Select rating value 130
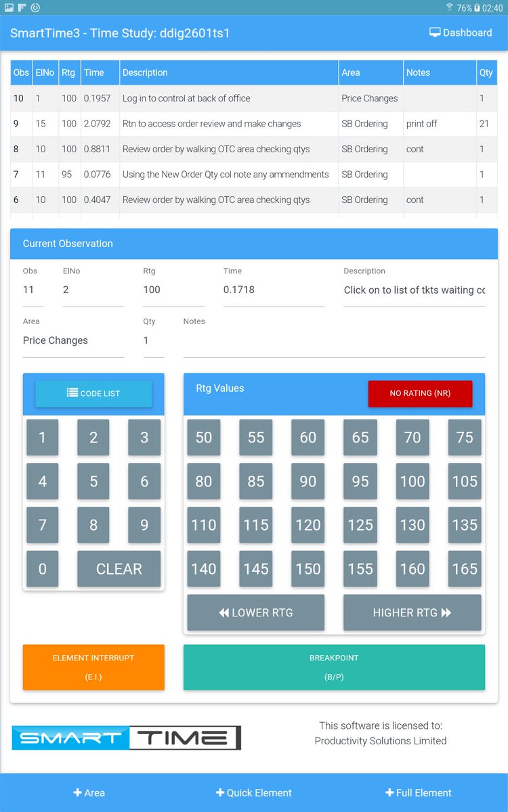Screen dimensions: 508x812 pos(412,525)
